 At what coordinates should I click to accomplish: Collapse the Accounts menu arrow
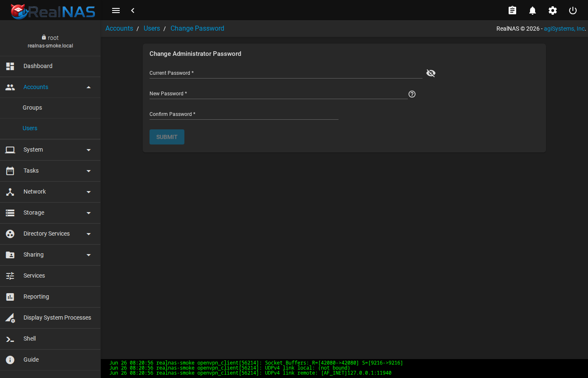pos(89,87)
